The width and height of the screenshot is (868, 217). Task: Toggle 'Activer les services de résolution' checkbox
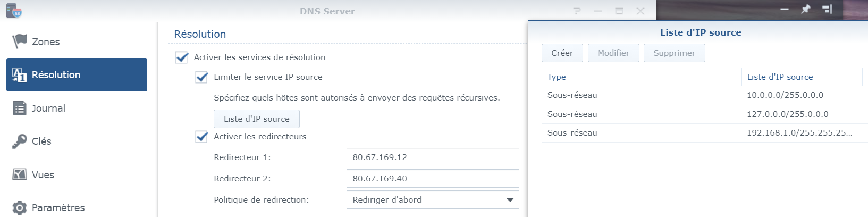tap(182, 57)
